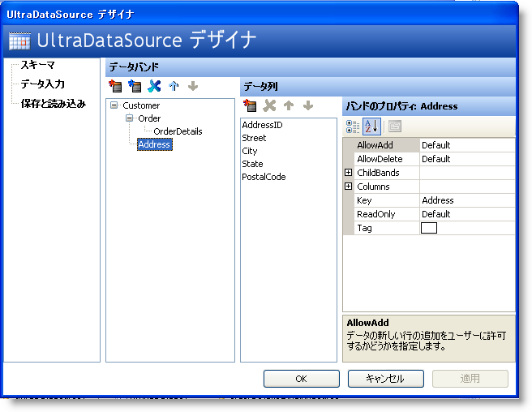Add a child band with second toolbar icon
The width and height of the screenshot is (532, 412).
coord(135,86)
